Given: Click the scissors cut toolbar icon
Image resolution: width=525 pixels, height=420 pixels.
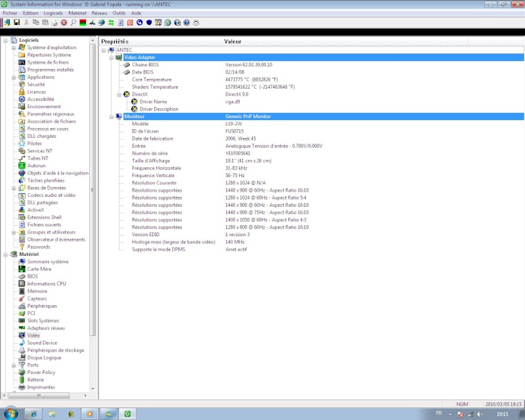Looking at the screenshot, I should click(x=26, y=22).
